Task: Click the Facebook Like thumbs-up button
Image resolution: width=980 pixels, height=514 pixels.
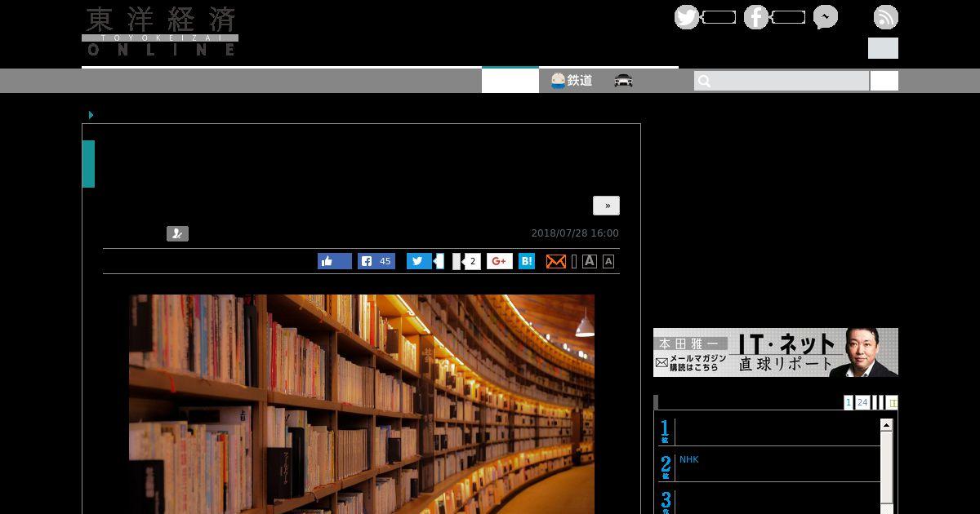Action: click(335, 261)
